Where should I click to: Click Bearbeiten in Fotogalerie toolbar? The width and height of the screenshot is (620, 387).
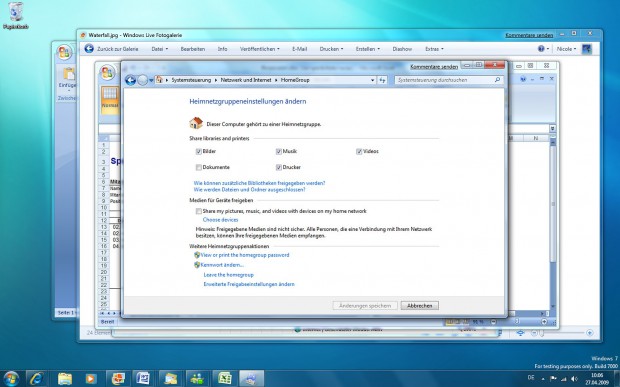click(x=193, y=49)
